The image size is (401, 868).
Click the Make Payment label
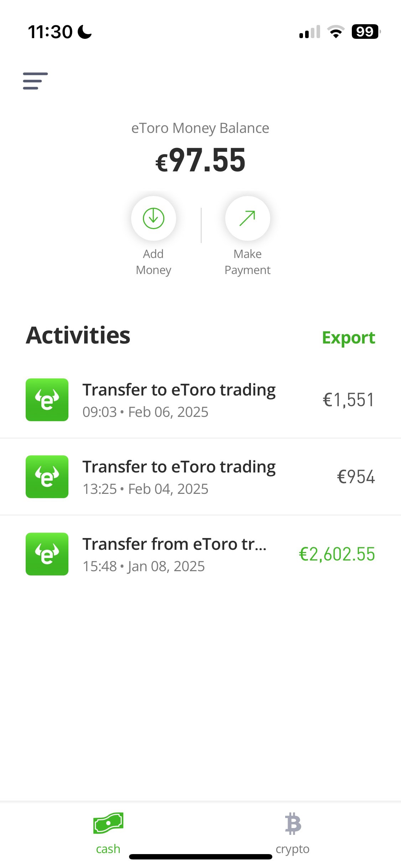[247, 262]
